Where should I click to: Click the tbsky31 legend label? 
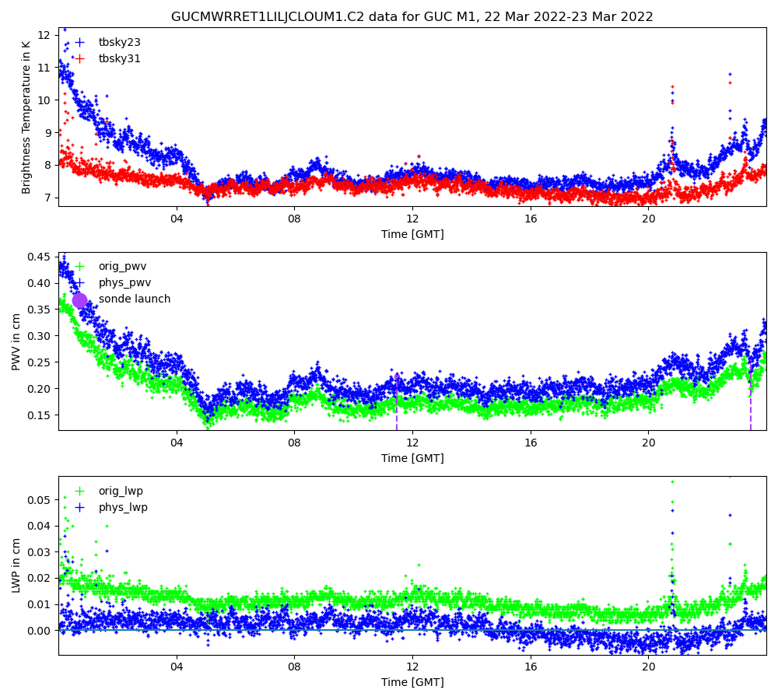120,58
